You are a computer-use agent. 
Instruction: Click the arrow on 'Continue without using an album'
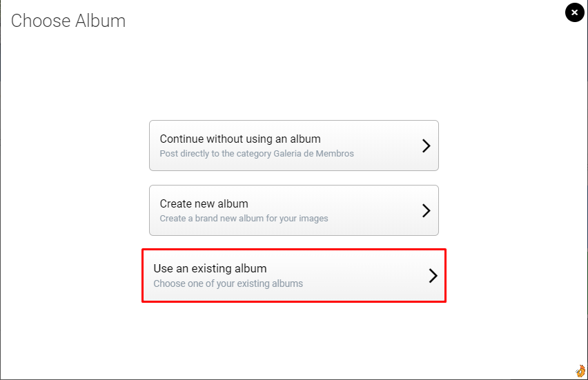pos(426,146)
